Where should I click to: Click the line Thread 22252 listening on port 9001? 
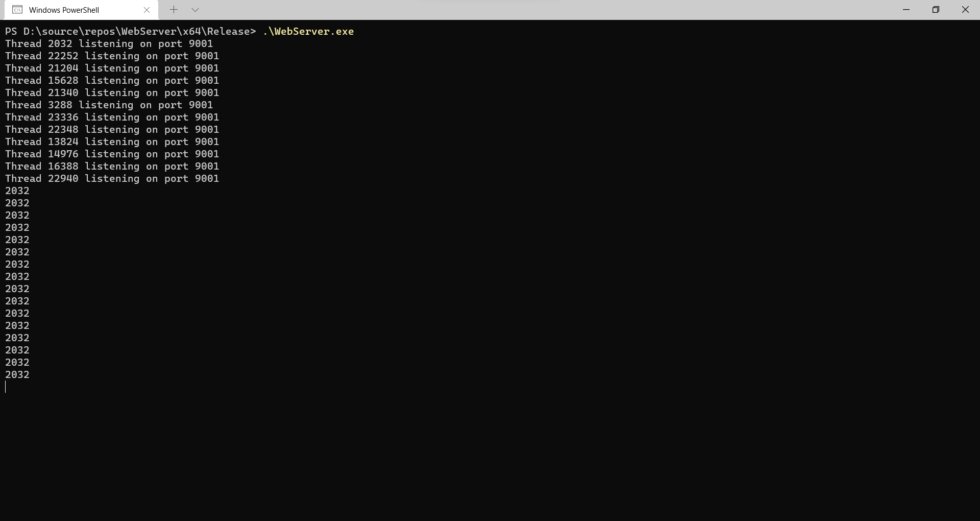coord(112,56)
